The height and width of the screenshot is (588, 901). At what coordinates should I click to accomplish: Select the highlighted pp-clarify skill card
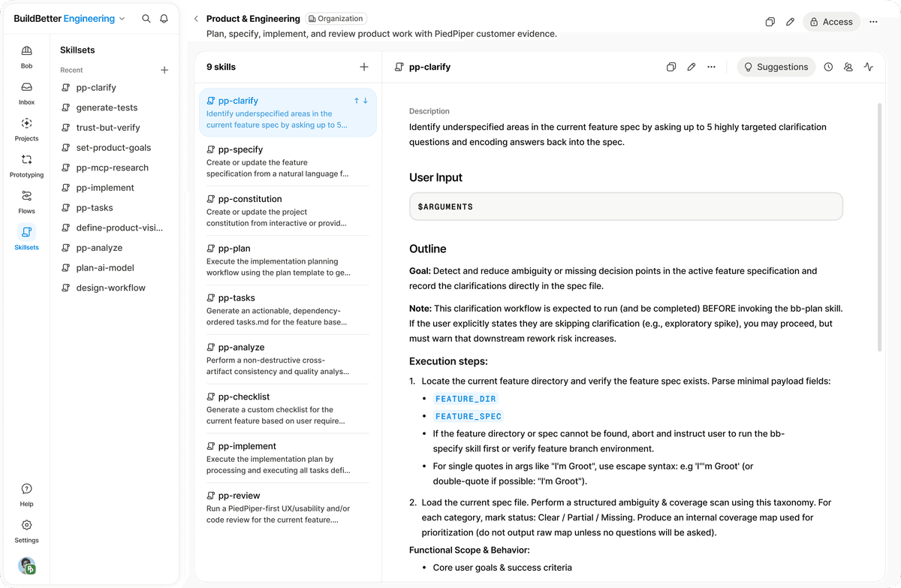[288, 113]
